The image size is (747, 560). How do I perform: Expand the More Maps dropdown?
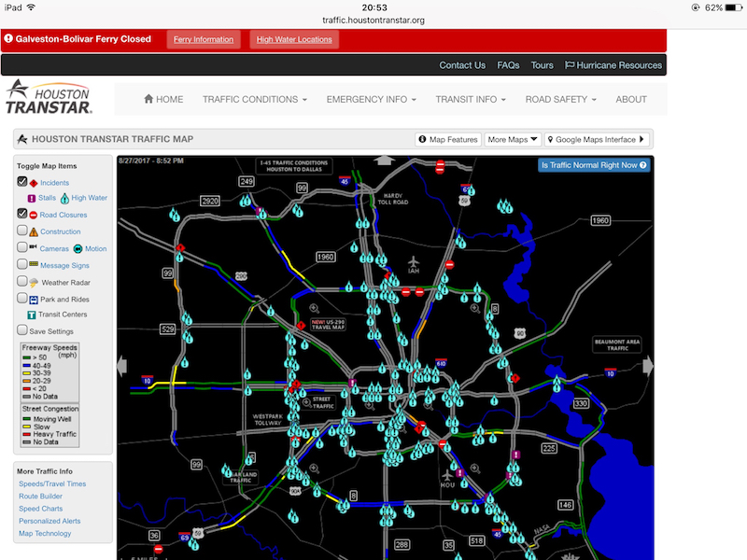(513, 139)
